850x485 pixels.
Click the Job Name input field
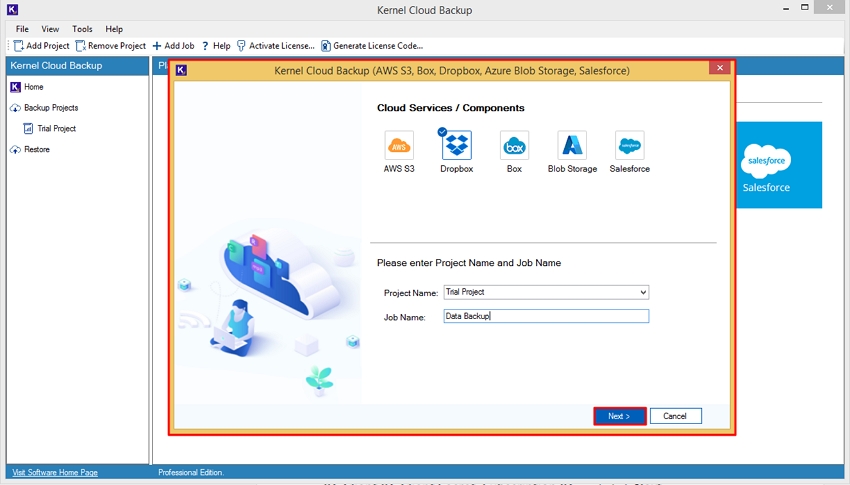tap(546, 316)
